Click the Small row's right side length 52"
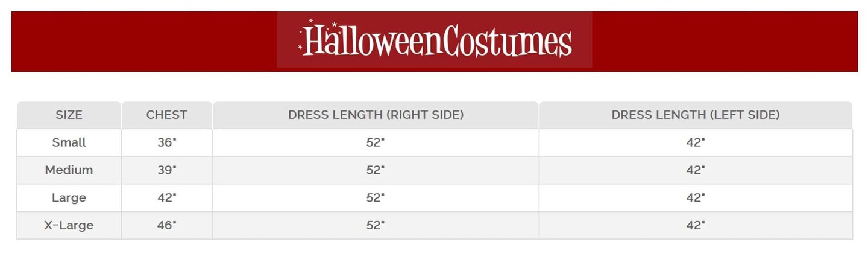 pyautogui.click(x=375, y=142)
